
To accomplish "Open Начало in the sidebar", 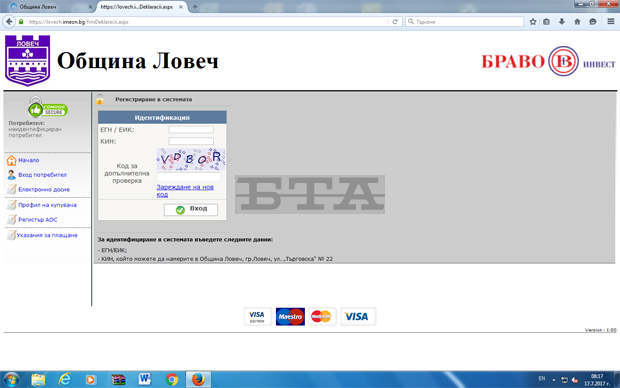I will tap(28, 160).
